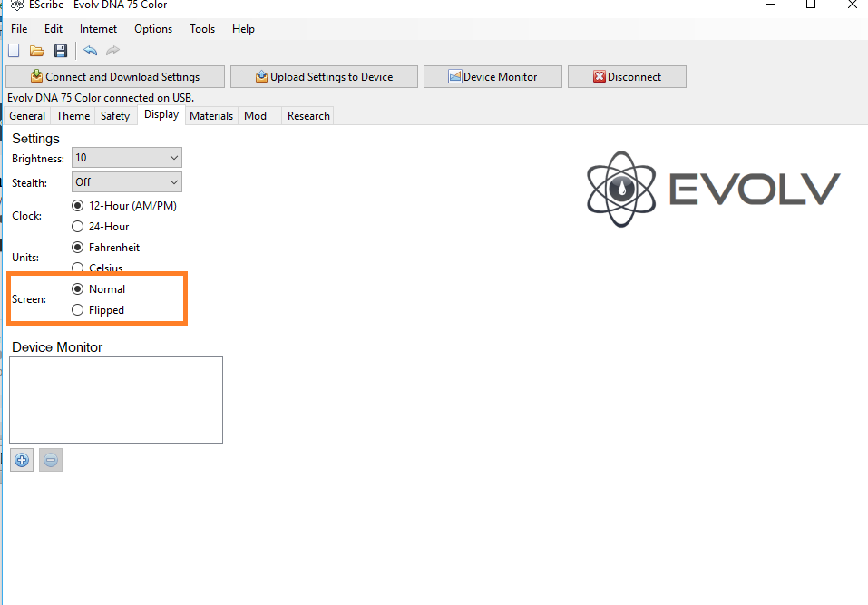This screenshot has width=868, height=605.
Task: Choose Flipped screen orientation
Action: click(98, 310)
